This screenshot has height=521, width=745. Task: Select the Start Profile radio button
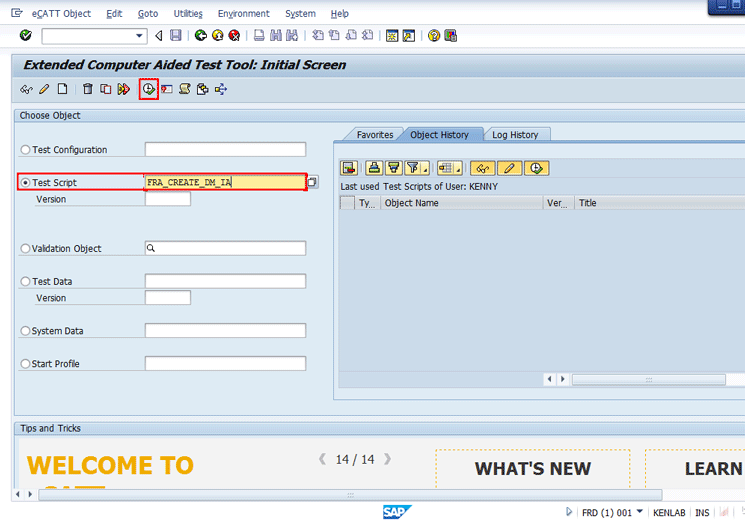(26, 364)
